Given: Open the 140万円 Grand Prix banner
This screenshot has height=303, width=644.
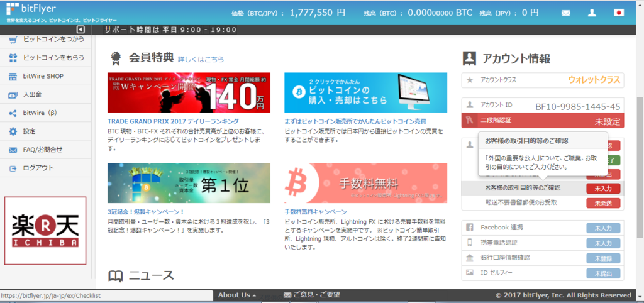Looking at the screenshot, I should [189, 92].
